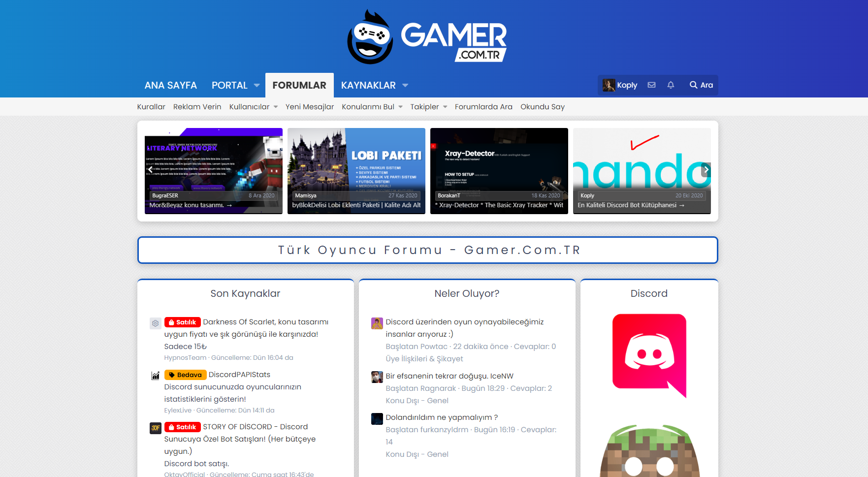Click the Ara search button
This screenshot has width=868, height=477.
click(701, 85)
